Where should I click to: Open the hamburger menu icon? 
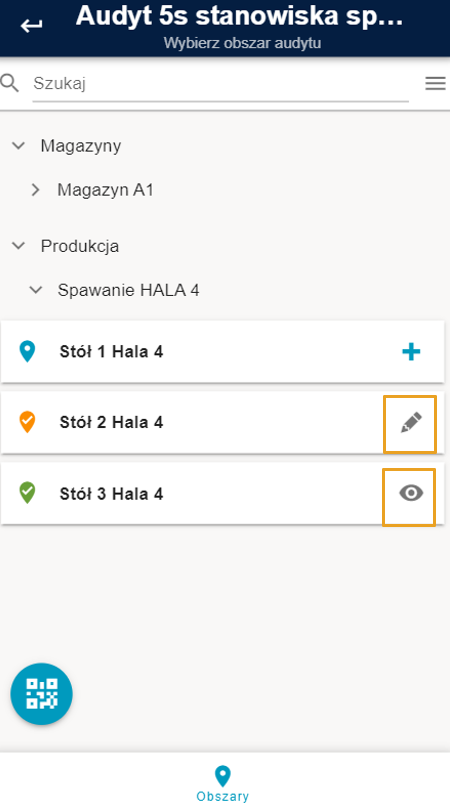coord(435,83)
